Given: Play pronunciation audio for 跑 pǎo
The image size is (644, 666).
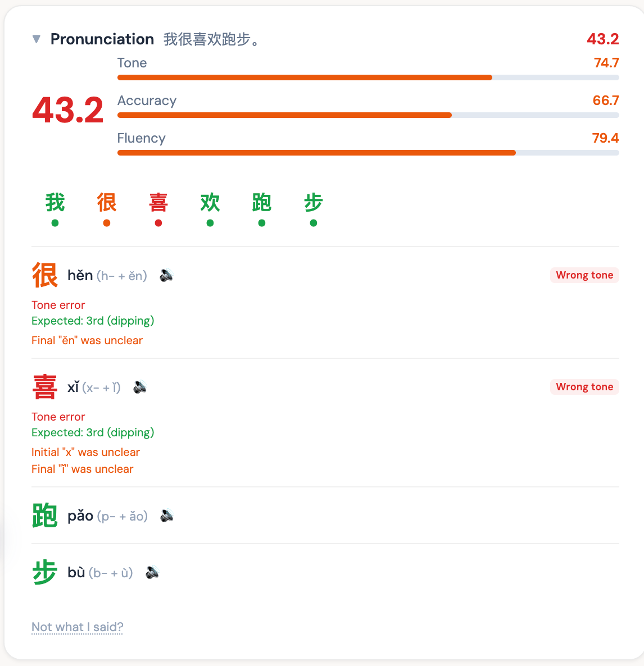Looking at the screenshot, I should click(167, 516).
